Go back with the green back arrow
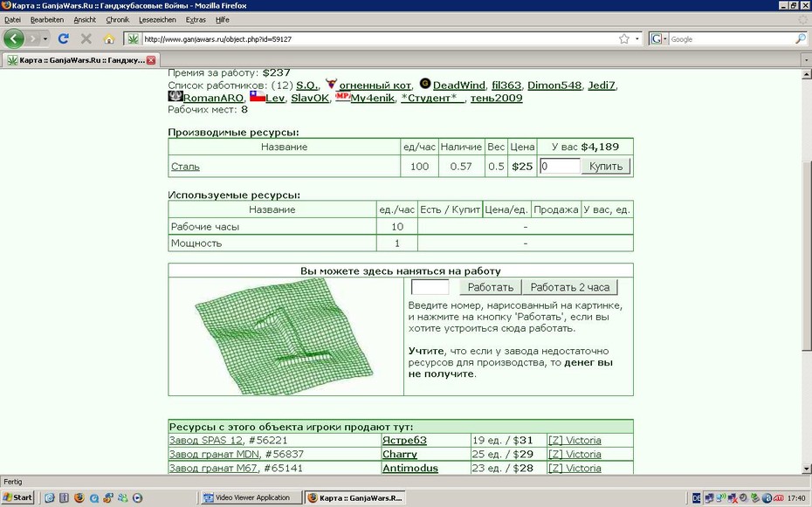812x507 pixels. pyautogui.click(x=13, y=38)
